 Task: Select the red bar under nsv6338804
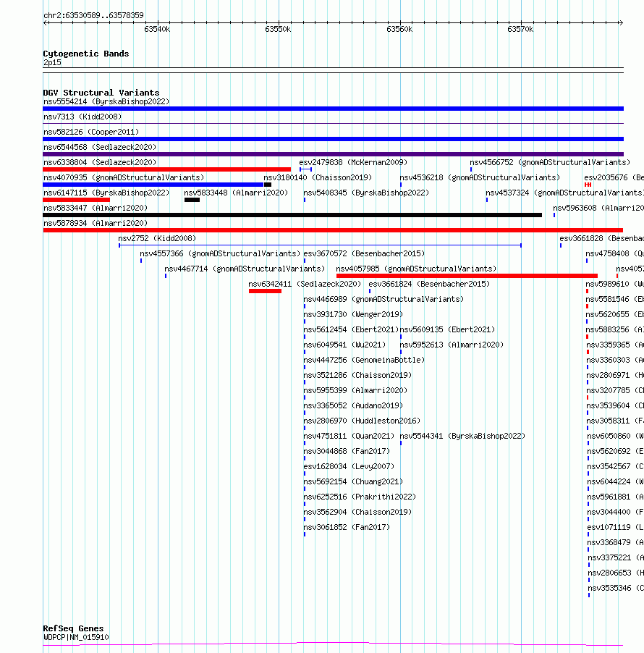click(166, 169)
